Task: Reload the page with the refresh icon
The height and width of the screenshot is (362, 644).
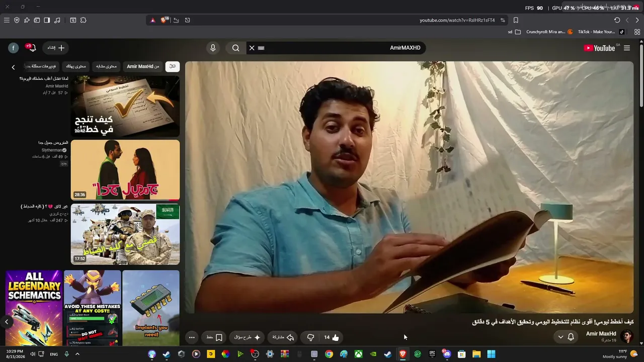Action: (x=617, y=20)
